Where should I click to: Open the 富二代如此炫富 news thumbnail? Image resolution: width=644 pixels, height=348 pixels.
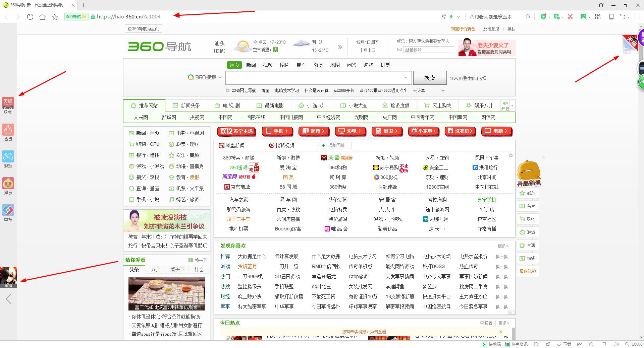tap(166, 294)
